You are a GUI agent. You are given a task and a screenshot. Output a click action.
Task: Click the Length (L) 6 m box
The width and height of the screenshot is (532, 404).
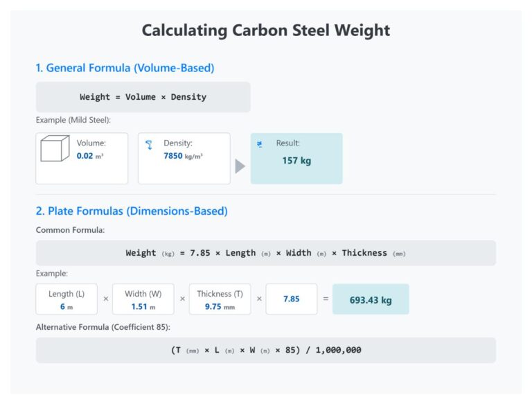pos(66,299)
